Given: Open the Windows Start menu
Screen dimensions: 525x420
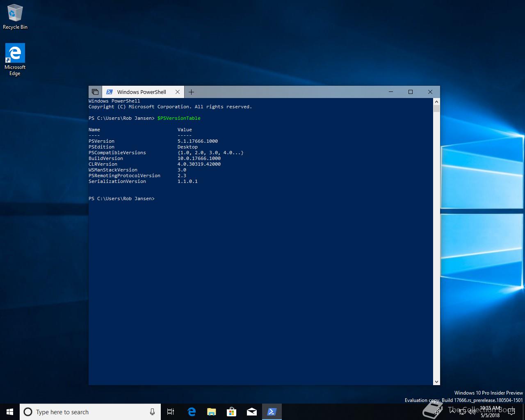Looking at the screenshot, I should [x=10, y=412].
